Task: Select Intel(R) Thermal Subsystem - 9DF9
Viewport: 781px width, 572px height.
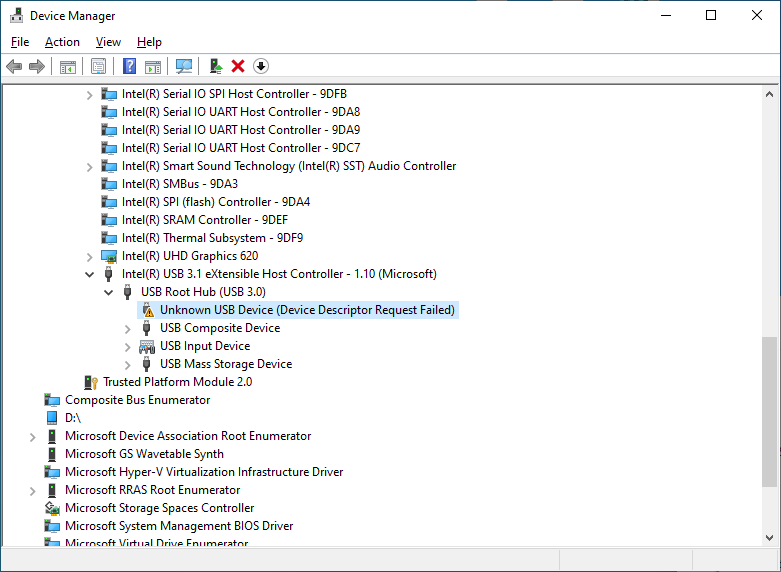Action: pyautogui.click(x=212, y=238)
